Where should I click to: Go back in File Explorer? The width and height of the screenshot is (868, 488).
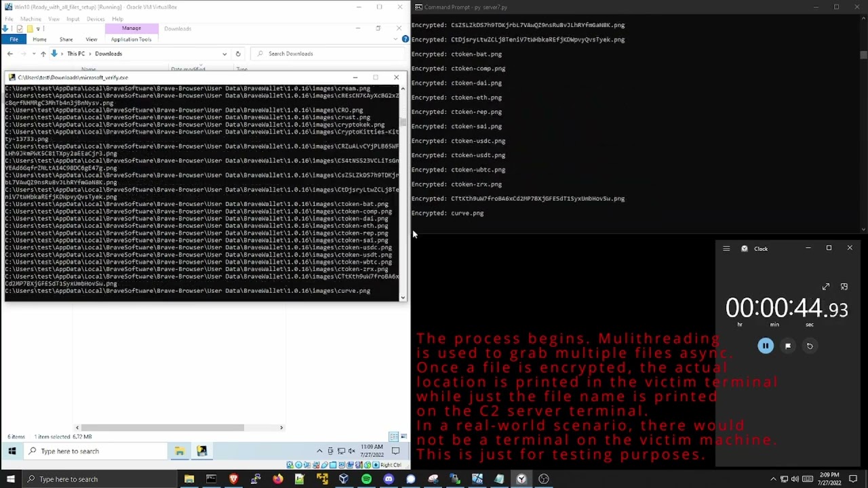pyautogui.click(x=10, y=54)
